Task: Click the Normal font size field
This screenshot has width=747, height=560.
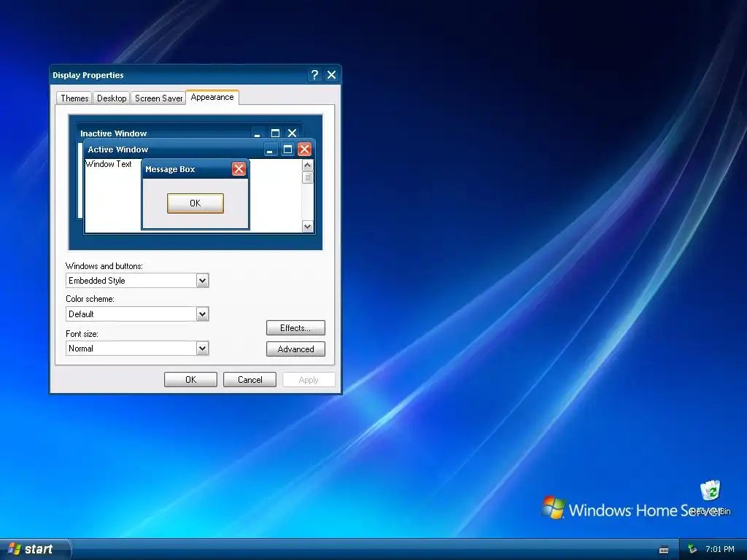Action: 137,348
